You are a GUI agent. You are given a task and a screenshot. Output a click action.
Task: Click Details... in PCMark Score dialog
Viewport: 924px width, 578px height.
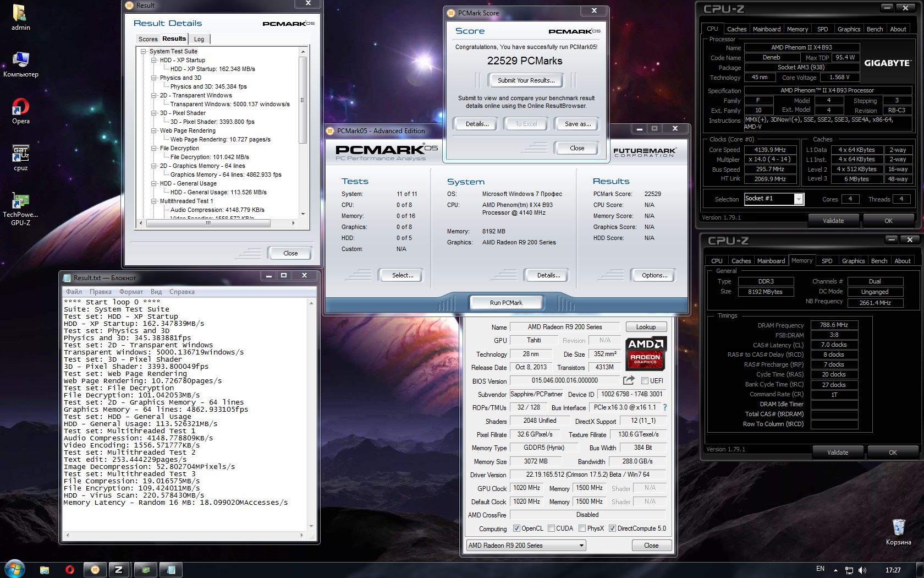coord(477,124)
